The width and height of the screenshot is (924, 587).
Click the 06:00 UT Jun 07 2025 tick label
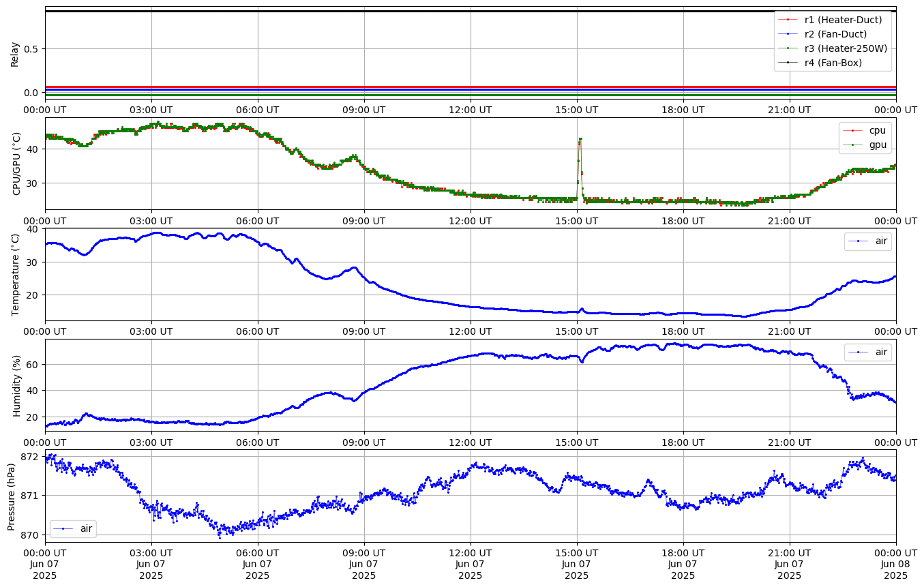pos(258,563)
